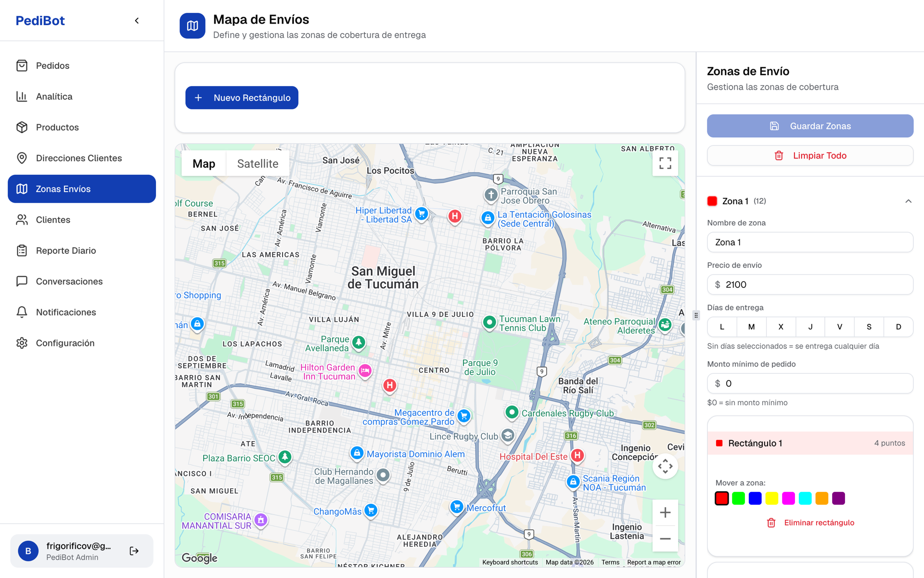Click Limpiar Todo to clear zones

pos(810,156)
